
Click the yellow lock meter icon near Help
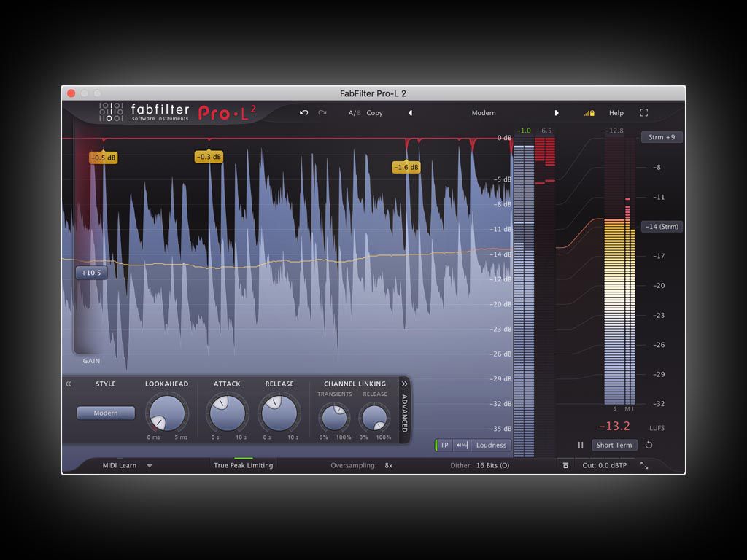point(589,113)
